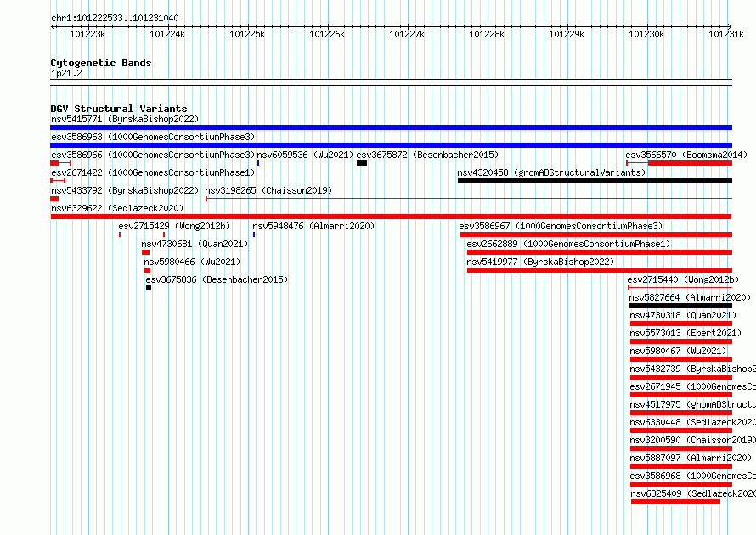The image size is (756, 535).
Task: Click the 101223k ruler tick label
Action: pyautogui.click(x=87, y=34)
